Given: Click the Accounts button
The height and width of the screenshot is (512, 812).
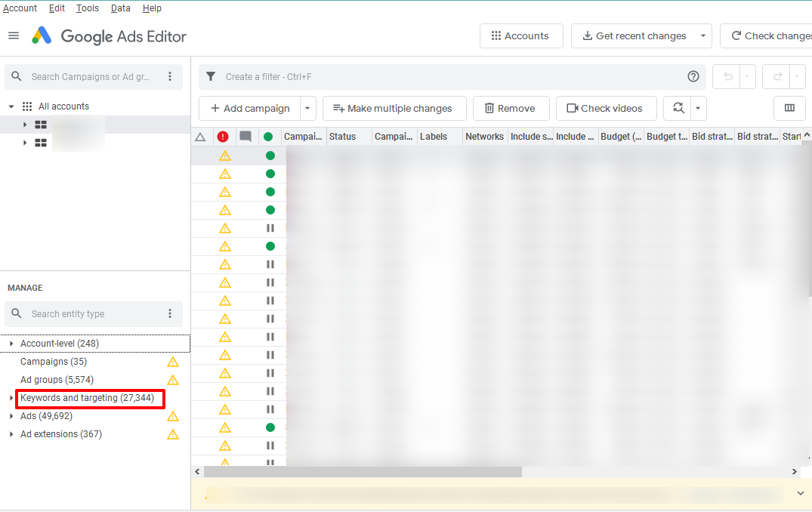Looking at the screenshot, I should (x=521, y=35).
